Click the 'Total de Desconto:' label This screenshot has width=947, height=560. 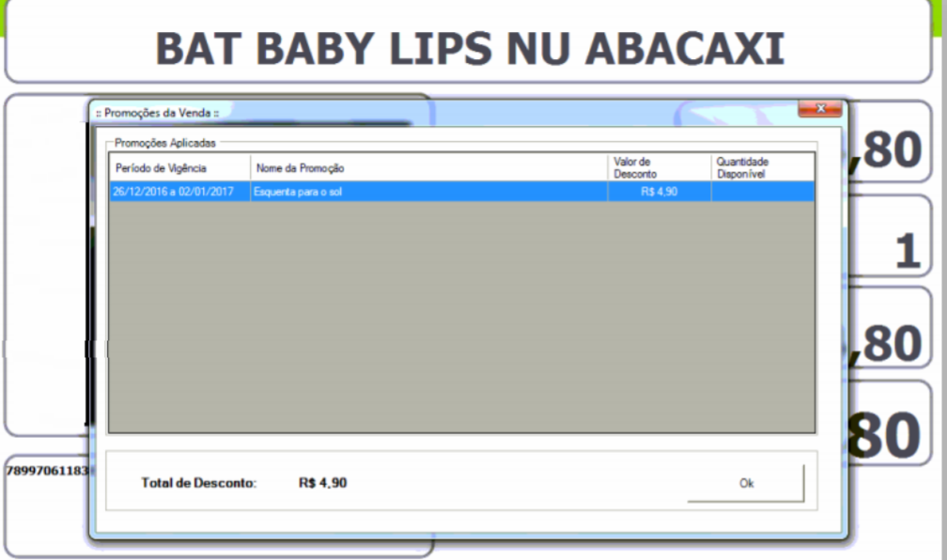pyautogui.click(x=199, y=483)
